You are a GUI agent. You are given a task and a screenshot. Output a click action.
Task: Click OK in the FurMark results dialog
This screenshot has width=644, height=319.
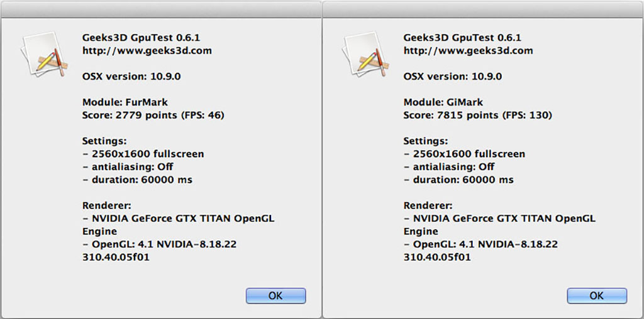275,296
